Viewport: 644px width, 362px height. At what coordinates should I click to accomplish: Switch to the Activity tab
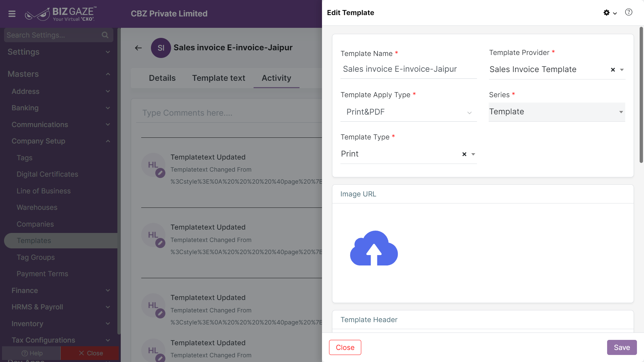pos(276,78)
